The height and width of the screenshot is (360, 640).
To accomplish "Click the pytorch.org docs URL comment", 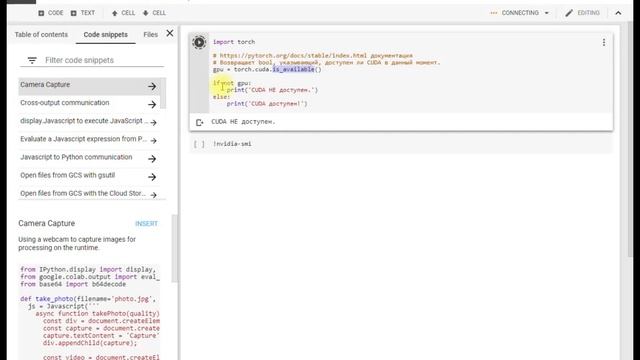I will point(313,56).
